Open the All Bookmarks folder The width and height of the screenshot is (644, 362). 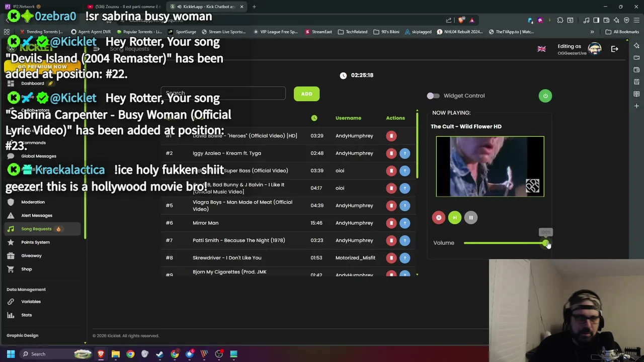coord(622,32)
